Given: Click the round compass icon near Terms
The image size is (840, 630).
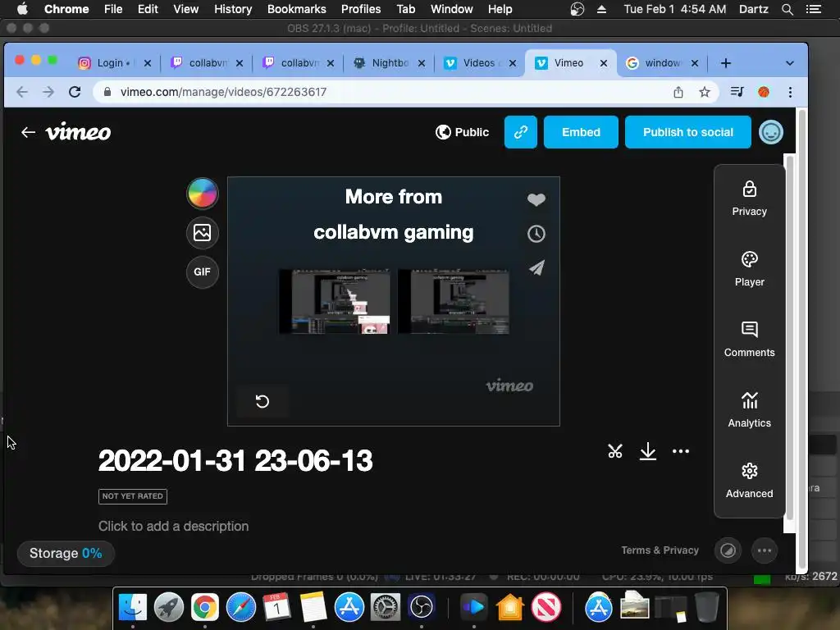Looking at the screenshot, I should click(x=728, y=550).
